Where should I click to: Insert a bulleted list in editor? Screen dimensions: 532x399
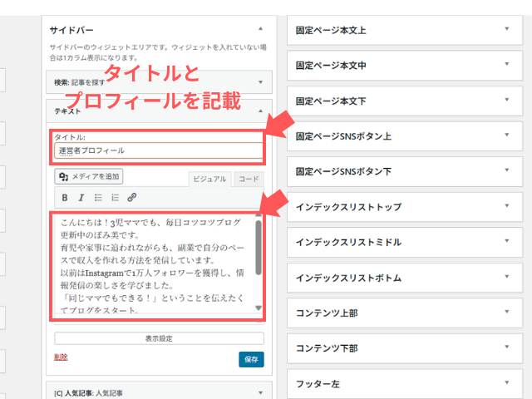point(98,198)
